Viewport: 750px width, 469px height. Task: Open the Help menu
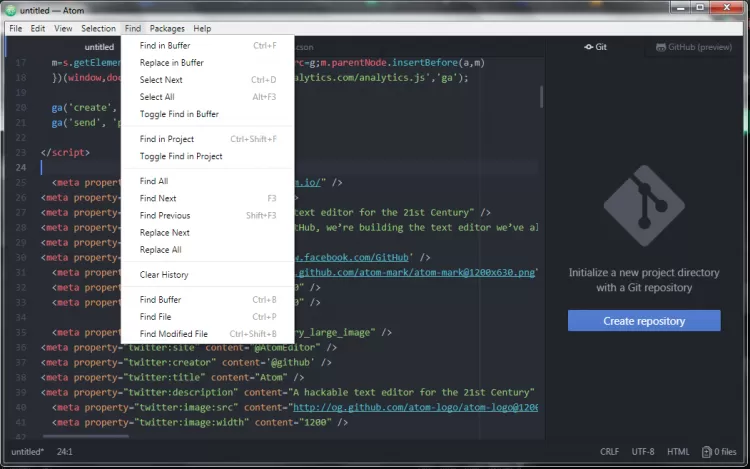click(202, 28)
